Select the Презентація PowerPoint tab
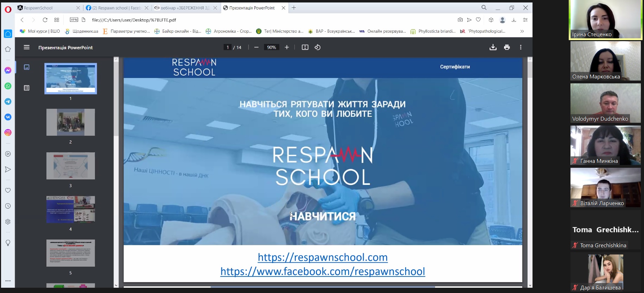 (255, 8)
